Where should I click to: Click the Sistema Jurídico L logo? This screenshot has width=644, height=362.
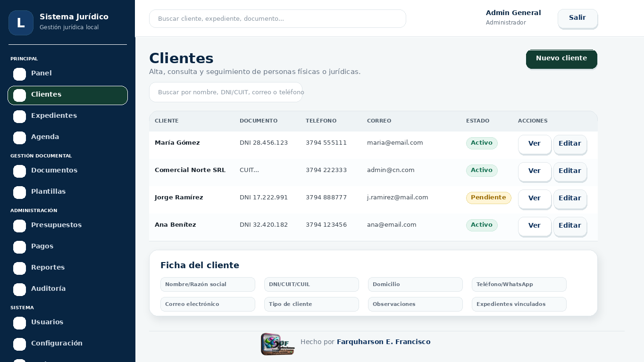[21, 23]
